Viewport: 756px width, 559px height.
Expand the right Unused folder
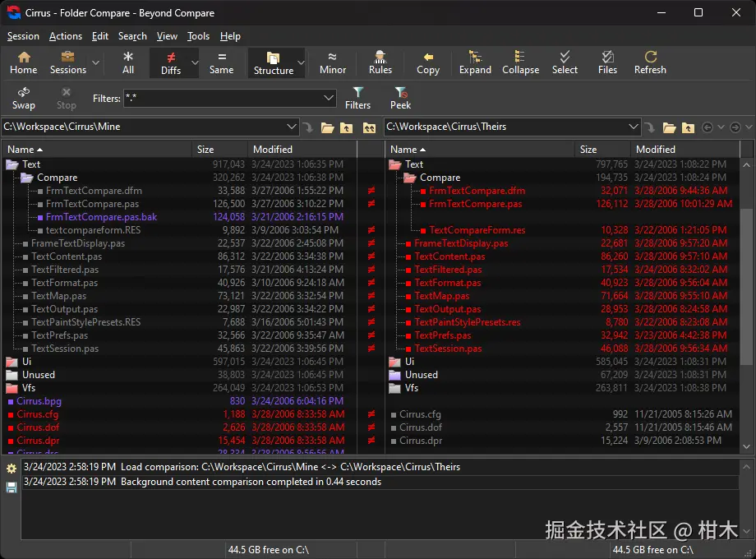tap(395, 375)
